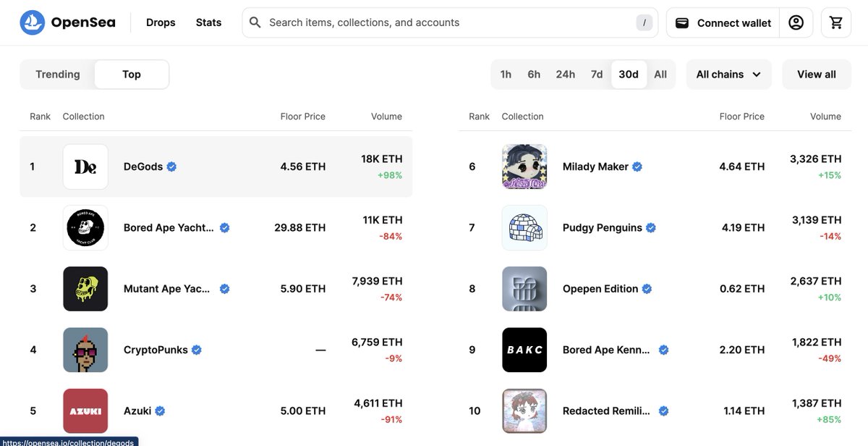
Task: Open the Pudgy Penguins collection link
Action: coord(603,227)
